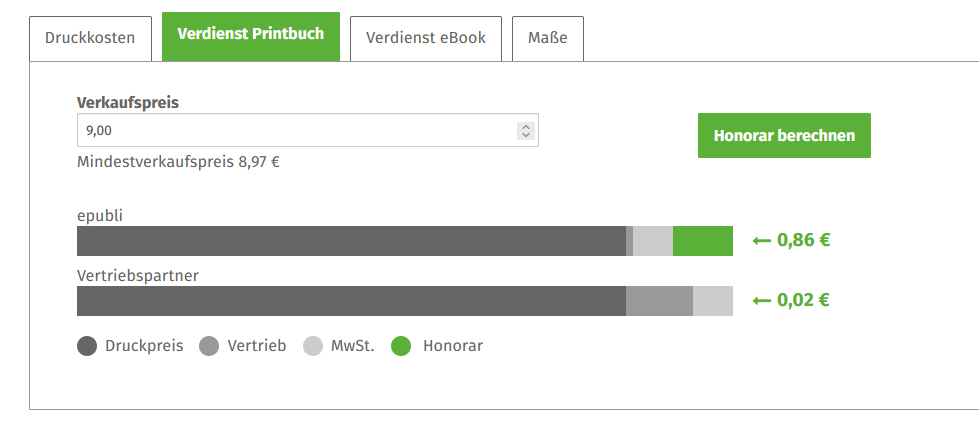
Task: Click the green arrow beside 0,86 €
Action: tap(762, 240)
